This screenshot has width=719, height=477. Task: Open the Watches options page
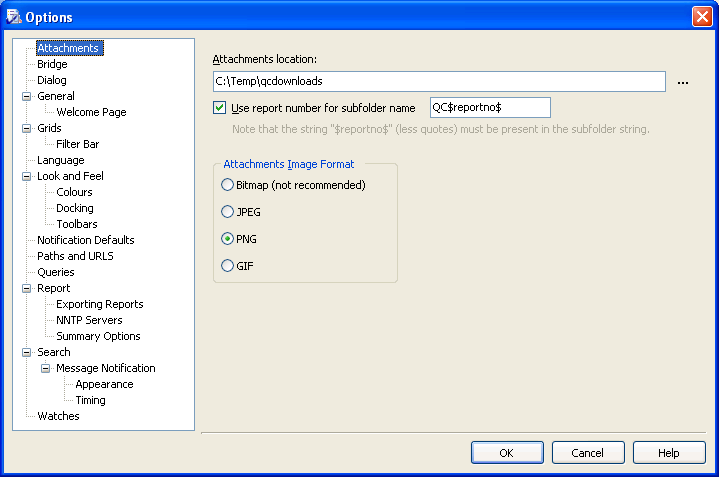coord(58,416)
